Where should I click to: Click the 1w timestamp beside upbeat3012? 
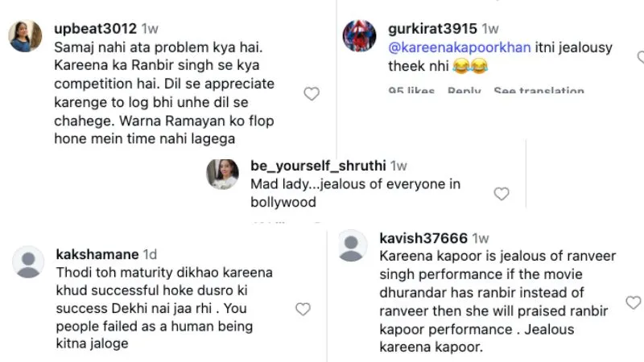[150, 29]
